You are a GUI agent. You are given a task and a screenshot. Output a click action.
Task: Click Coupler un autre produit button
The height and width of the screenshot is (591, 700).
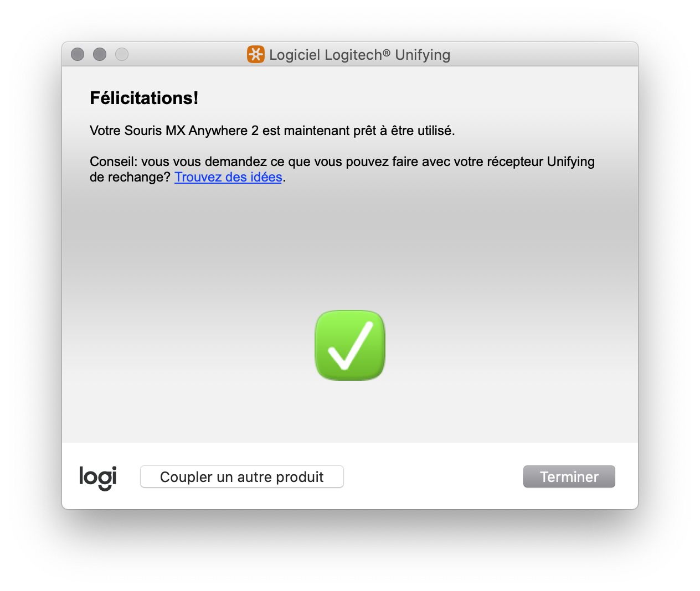tap(242, 476)
